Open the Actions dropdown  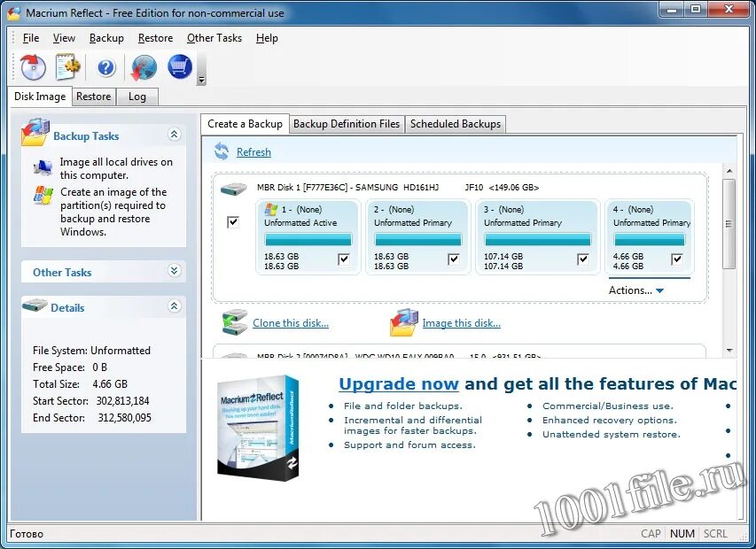[636, 290]
